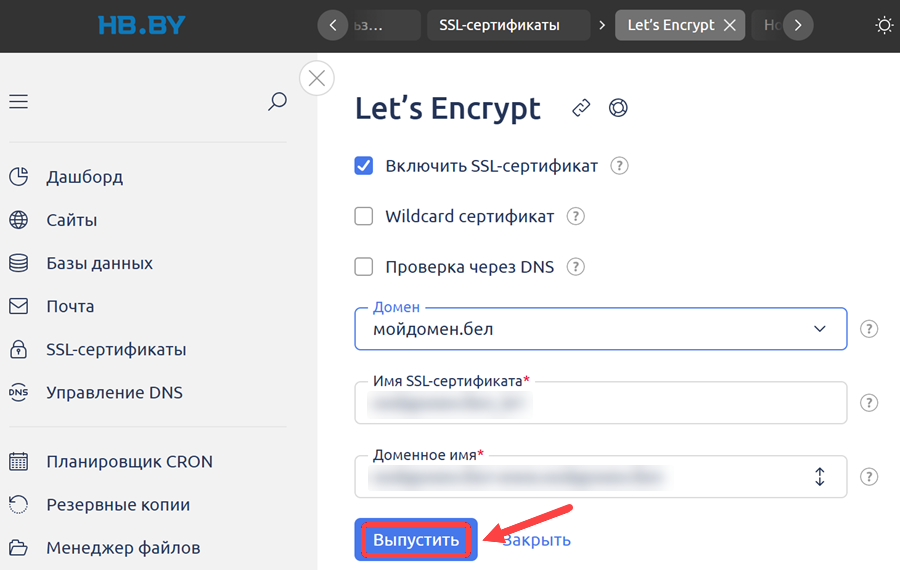Enable the Wildcard сертификат checkbox

click(x=363, y=216)
